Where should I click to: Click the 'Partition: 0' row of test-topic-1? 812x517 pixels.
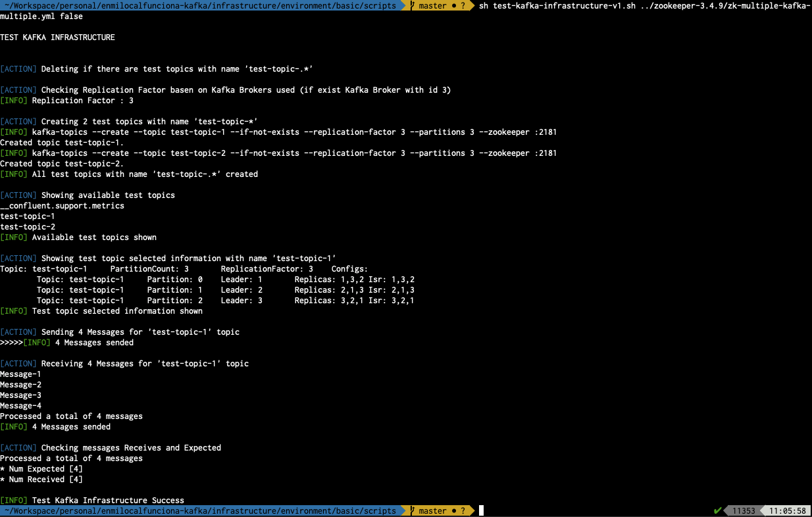226,280
